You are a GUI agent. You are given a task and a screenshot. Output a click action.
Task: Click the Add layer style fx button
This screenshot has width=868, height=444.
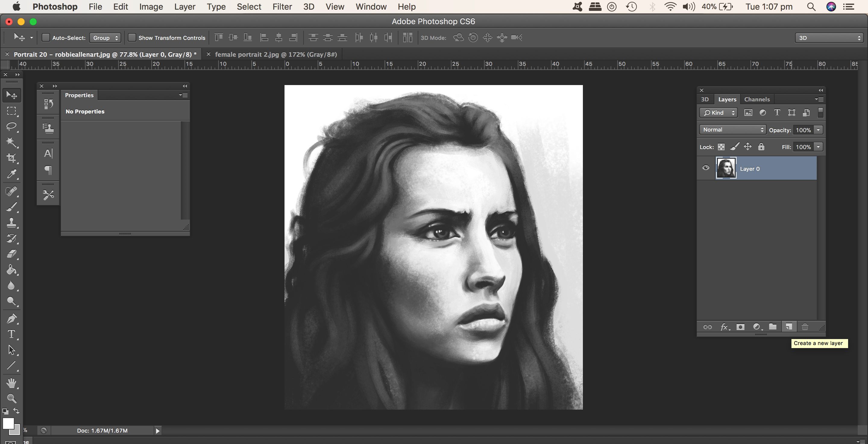point(725,327)
